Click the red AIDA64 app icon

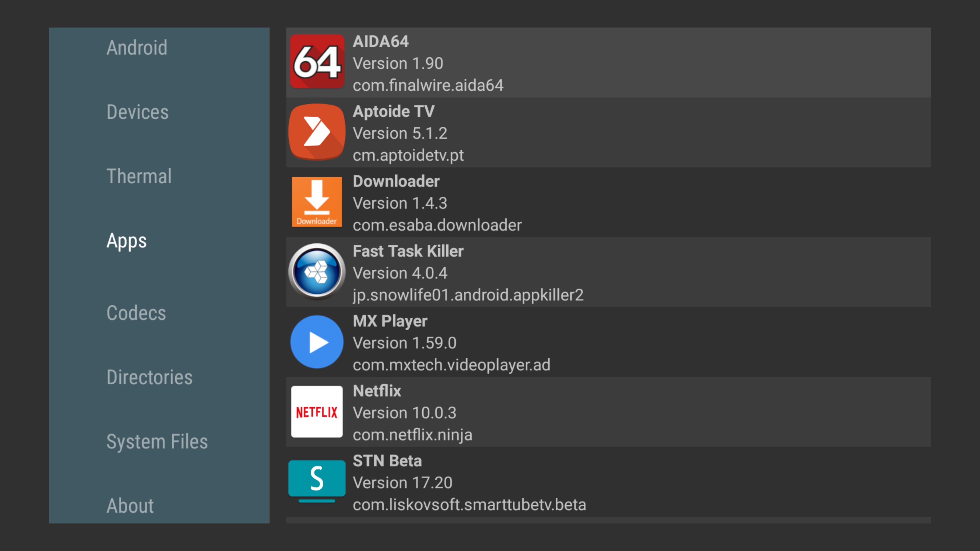[317, 62]
